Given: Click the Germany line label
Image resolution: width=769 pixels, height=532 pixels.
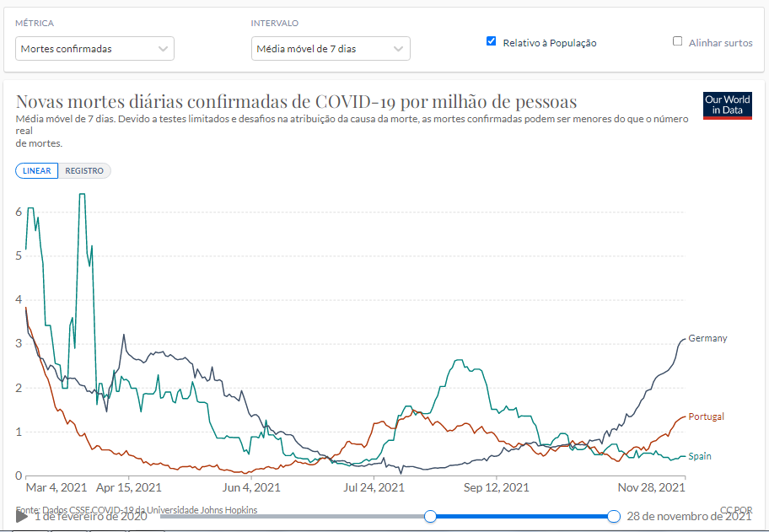Looking at the screenshot, I should pyautogui.click(x=707, y=338).
